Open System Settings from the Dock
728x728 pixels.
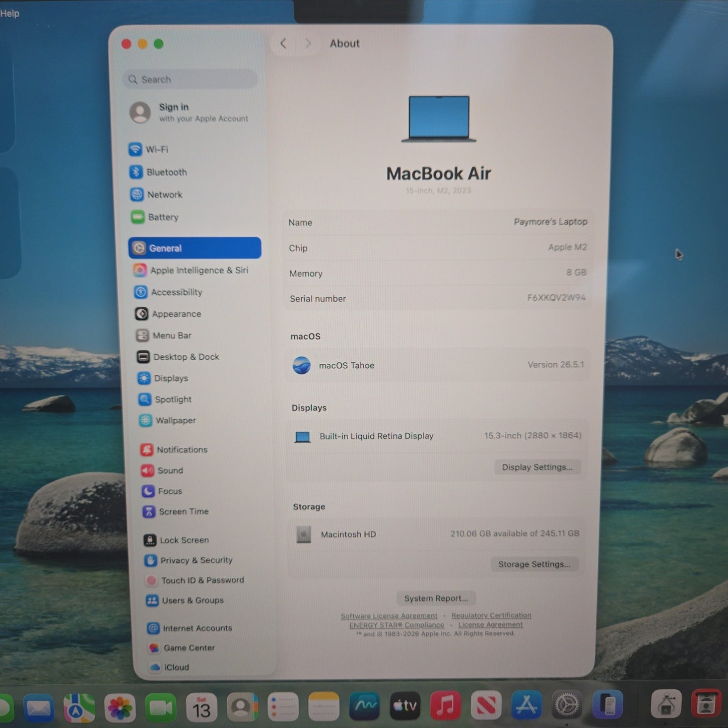(567, 704)
